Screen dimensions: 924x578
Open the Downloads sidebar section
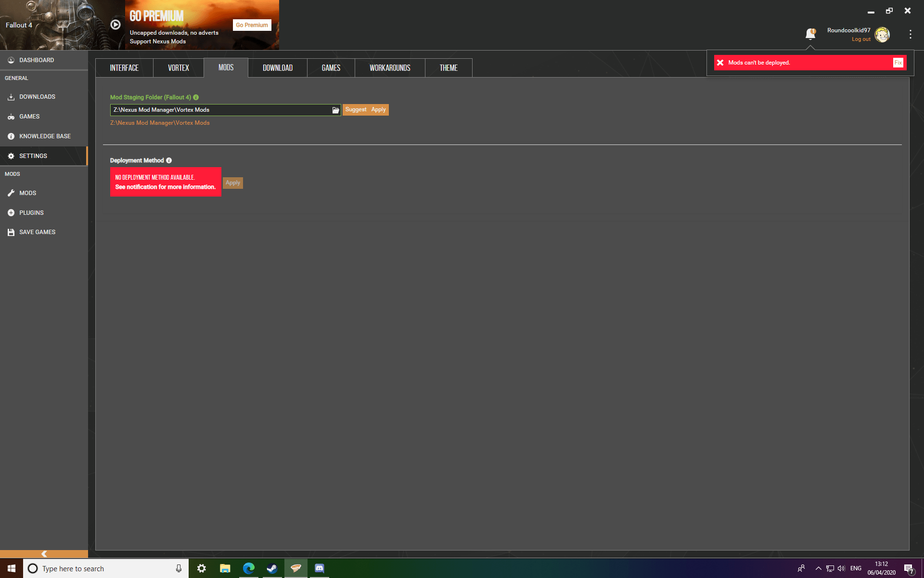click(x=37, y=97)
